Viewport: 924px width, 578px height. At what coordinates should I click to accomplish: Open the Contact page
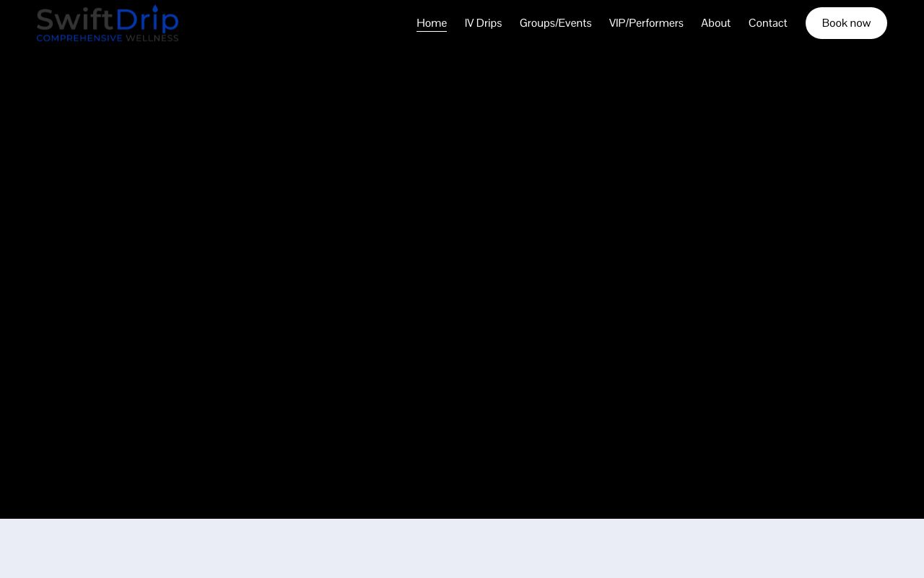click(767, 23)
